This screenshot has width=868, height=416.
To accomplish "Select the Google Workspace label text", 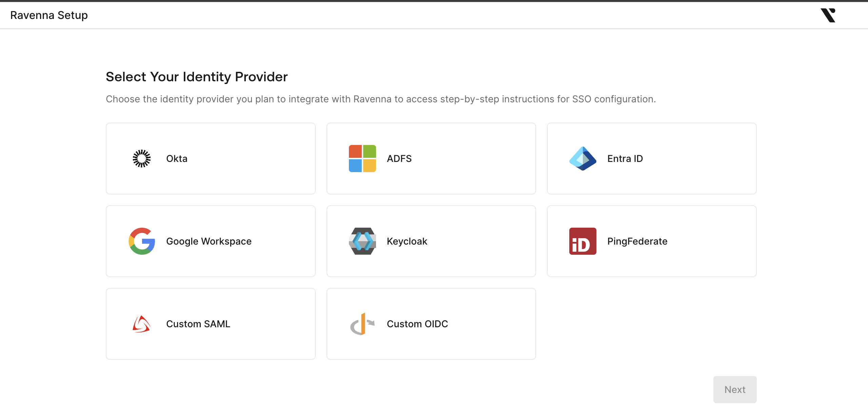I will [209, 241].
